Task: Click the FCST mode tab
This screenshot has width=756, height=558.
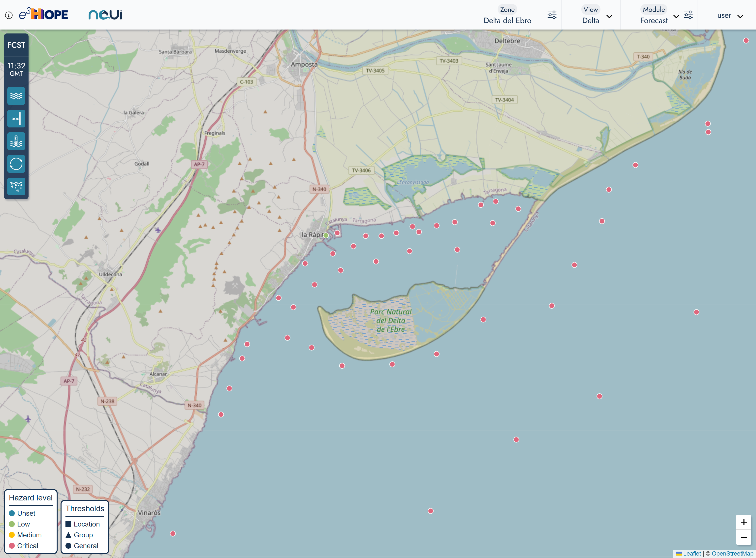Action: click(16, 45)
